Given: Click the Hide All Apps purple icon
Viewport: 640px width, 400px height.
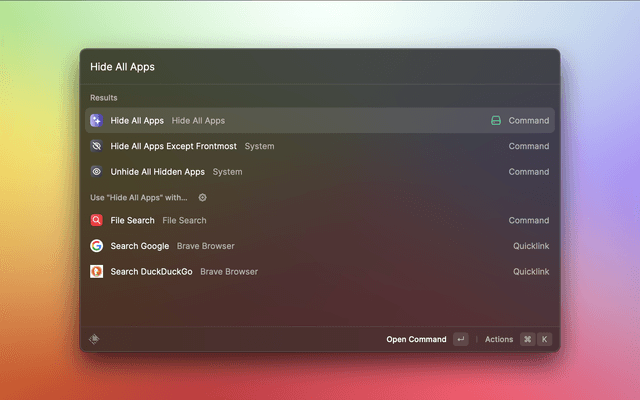Looking at the screenshot, I should click(x=97, y=121).
